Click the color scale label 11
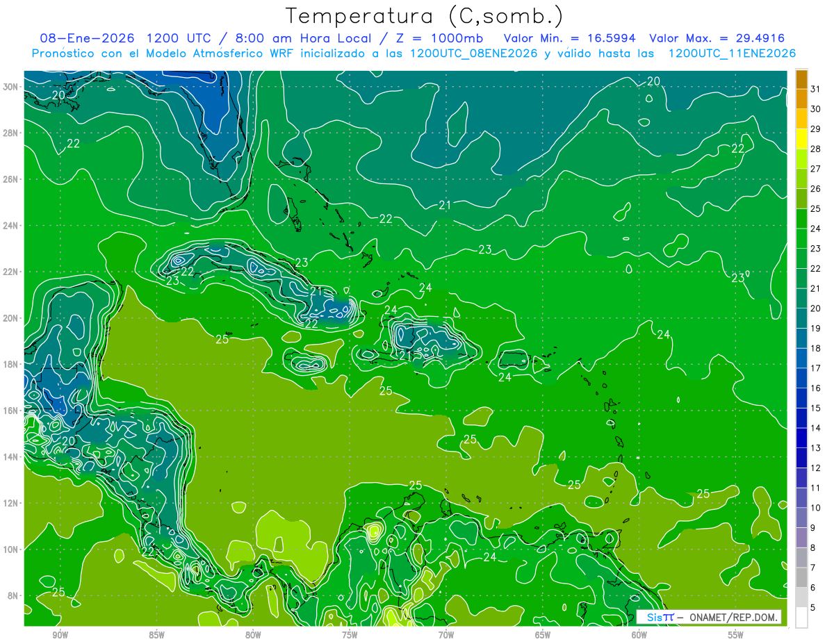Viewport: 834px width, 644px height. point(816,488)
